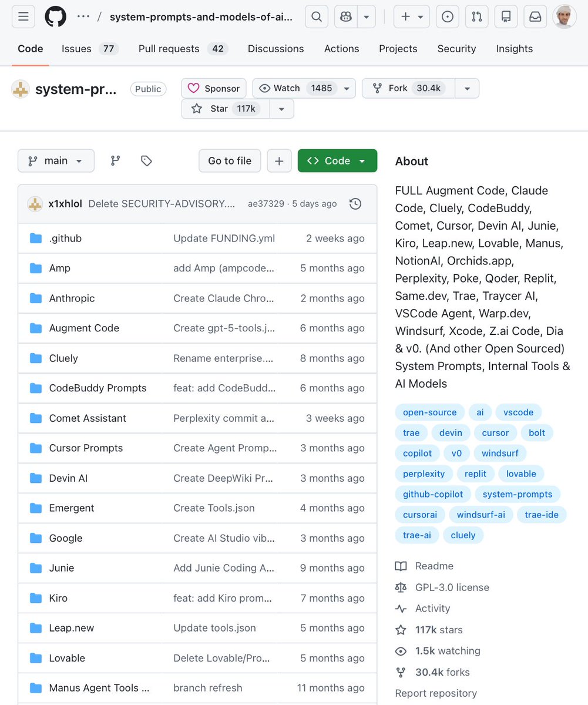Open the Discussions tab

[276, 49]
